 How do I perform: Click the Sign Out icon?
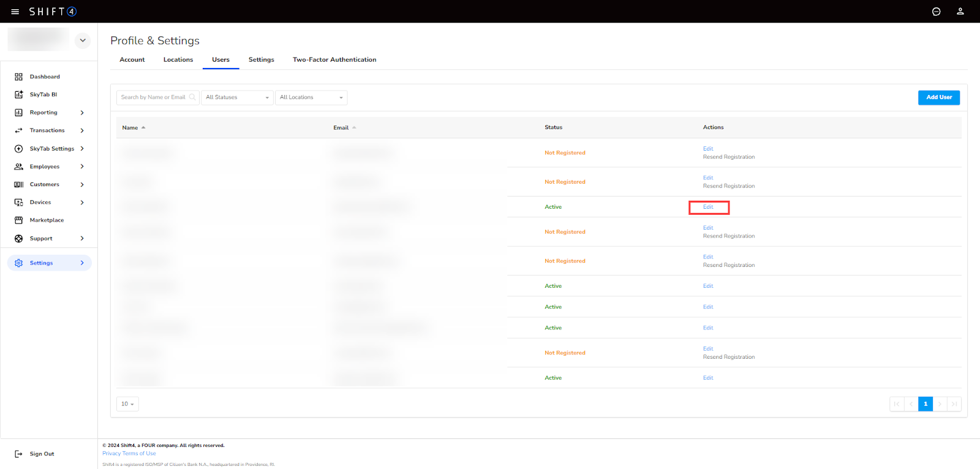point(18,454)
